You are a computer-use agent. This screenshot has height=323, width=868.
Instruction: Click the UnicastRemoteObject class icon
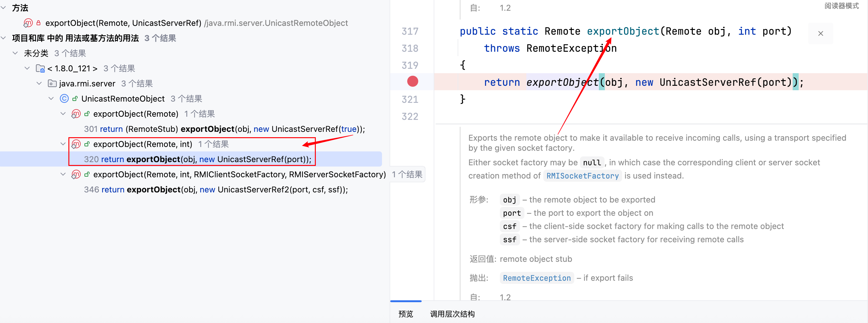(x=64, y=98)
